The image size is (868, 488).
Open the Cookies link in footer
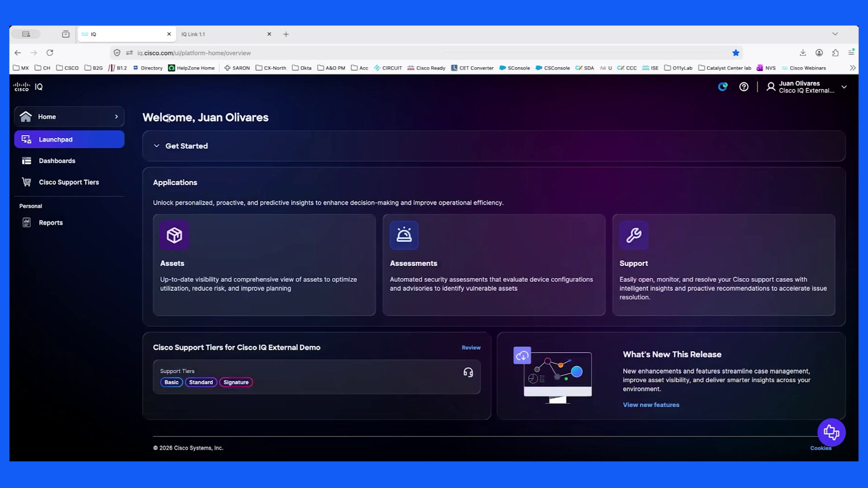(821, 448)
